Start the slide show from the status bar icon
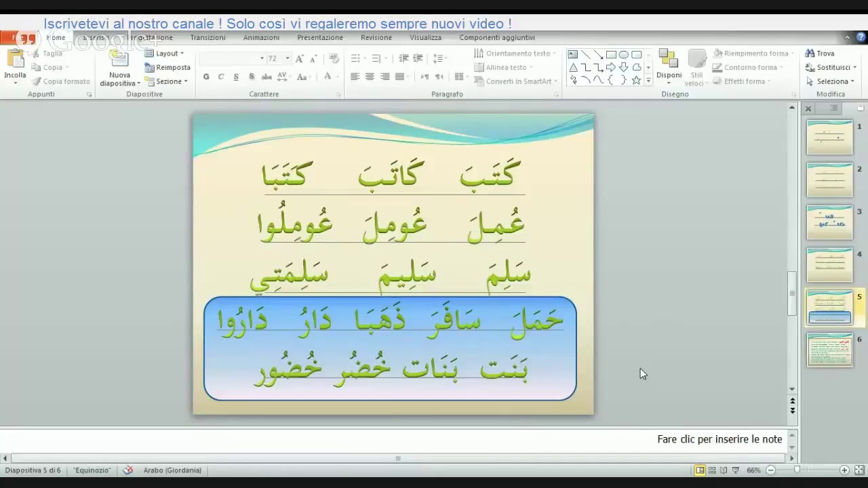Screen dimensions: 868x488 736,470
